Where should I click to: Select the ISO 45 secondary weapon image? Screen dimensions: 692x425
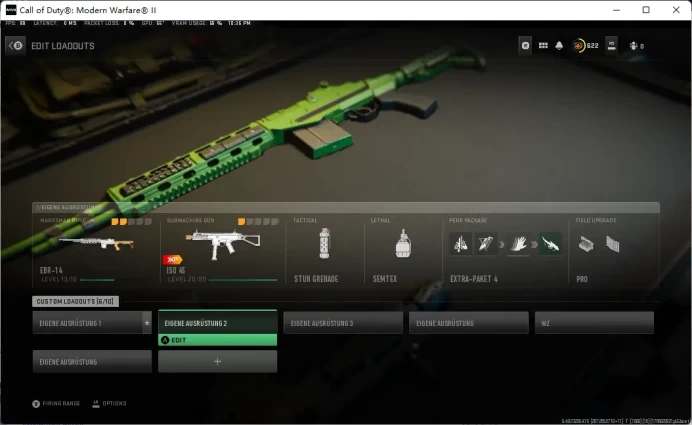pos(223,242)
